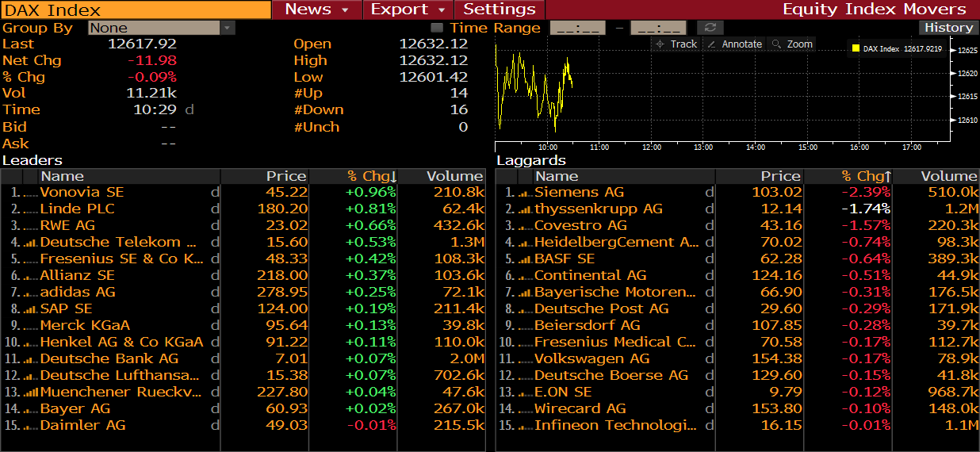Click the refresh icon beside Time Range

[x=710, y=28]
